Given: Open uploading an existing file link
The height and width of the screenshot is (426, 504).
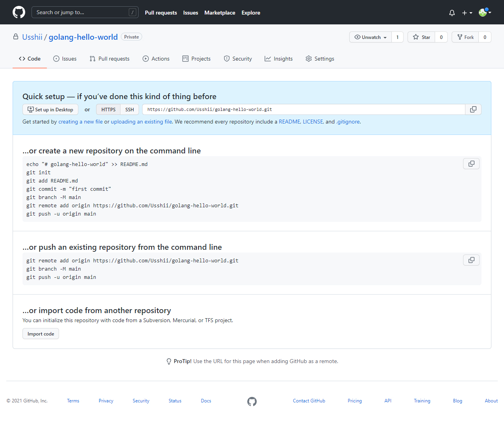Looking at the screenshot, I should 141,122.
